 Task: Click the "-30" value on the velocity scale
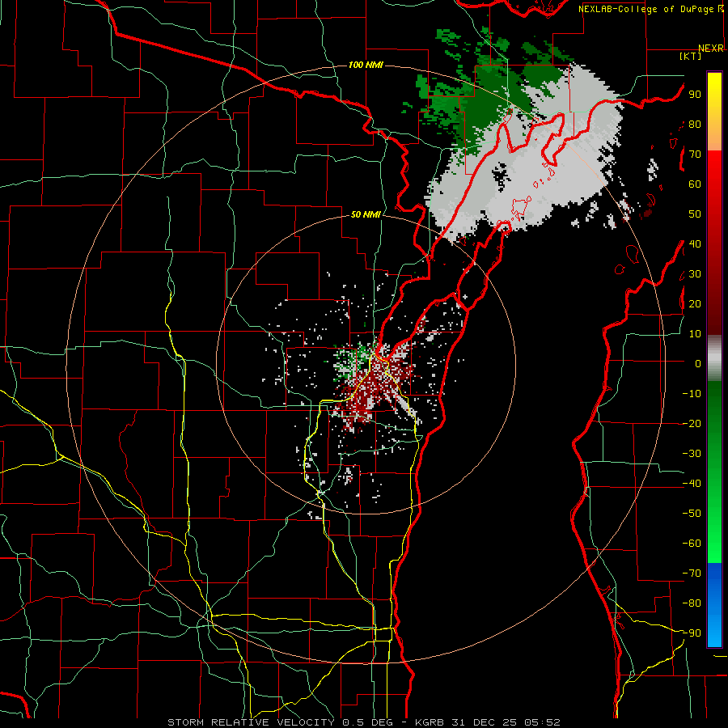pos(692,454)
